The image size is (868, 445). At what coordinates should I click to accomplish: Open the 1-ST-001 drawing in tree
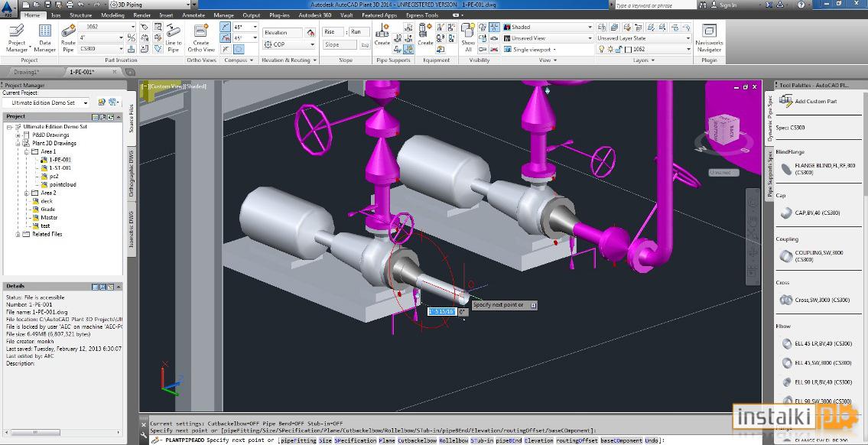tap(60, 167)
